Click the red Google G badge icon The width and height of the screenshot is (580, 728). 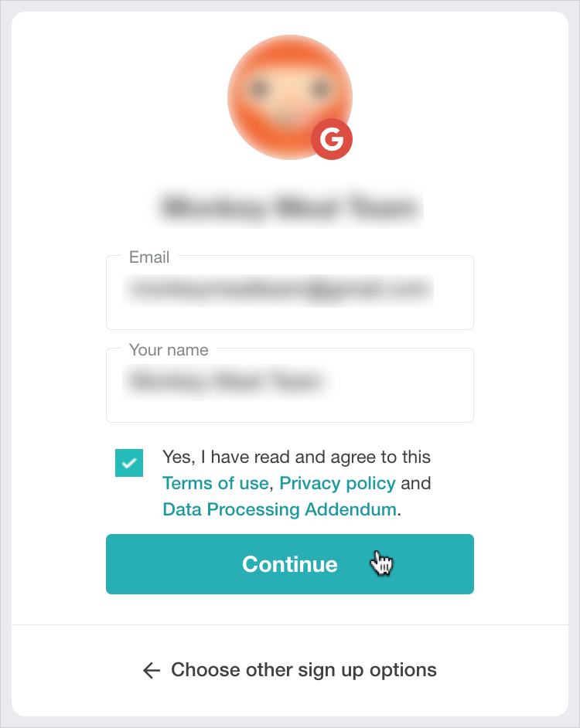pos(332,139)
